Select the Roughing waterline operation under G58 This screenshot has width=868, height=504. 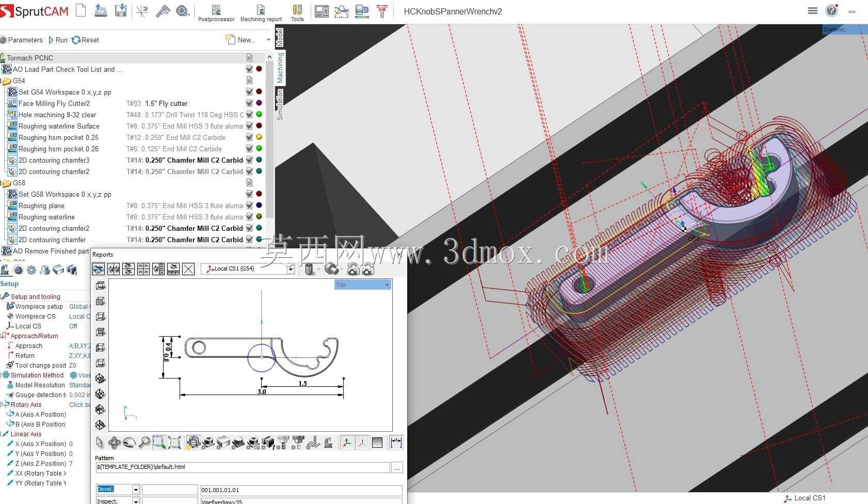pyautogui.click(x=46, y=217)
